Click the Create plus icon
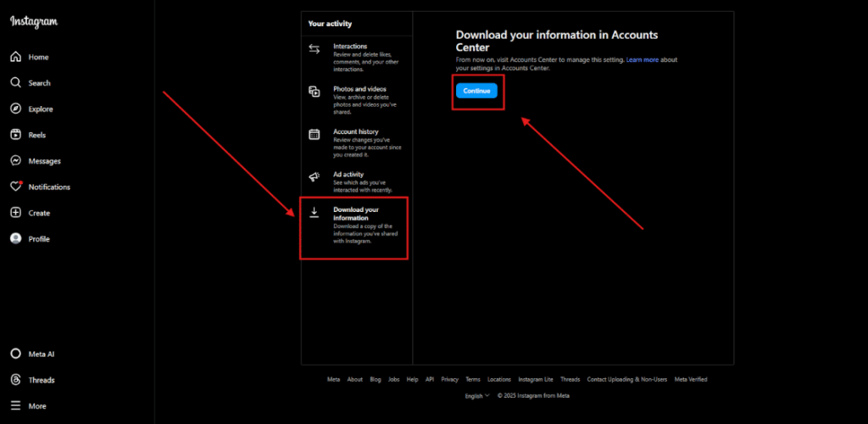Viewport: 868px width, 424px height. point(16,213)
